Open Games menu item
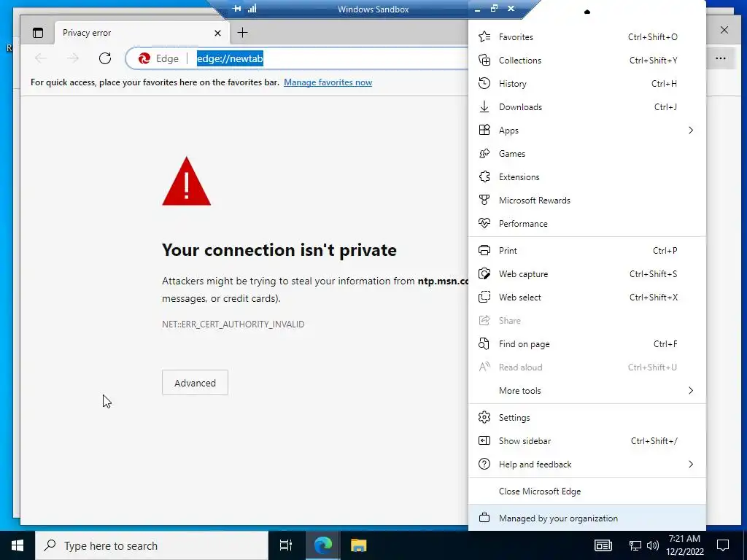The width and height of the screenshot is (747, 560). (x=587, y=153)
